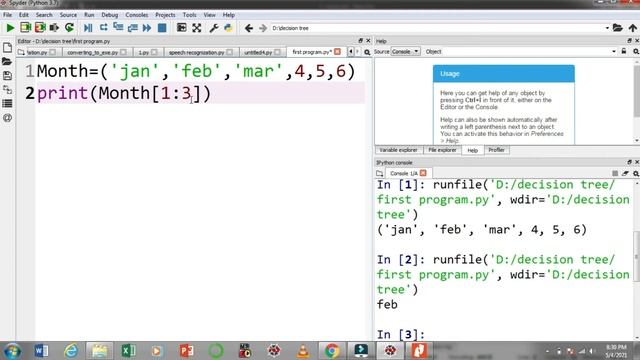Switch to File explorer tab
The image size is (640, 360).
(x=442, y=150)
